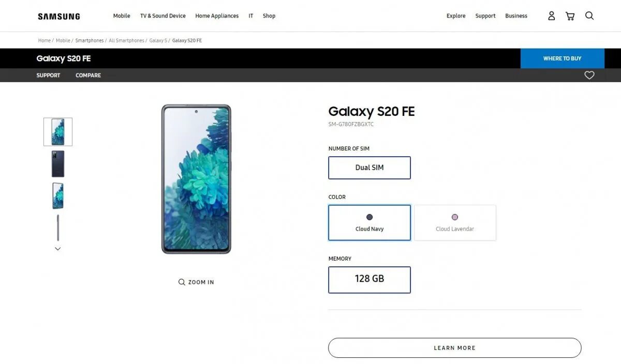
Task: Choose the Dual SIM option
Action: tap(369, 168)
